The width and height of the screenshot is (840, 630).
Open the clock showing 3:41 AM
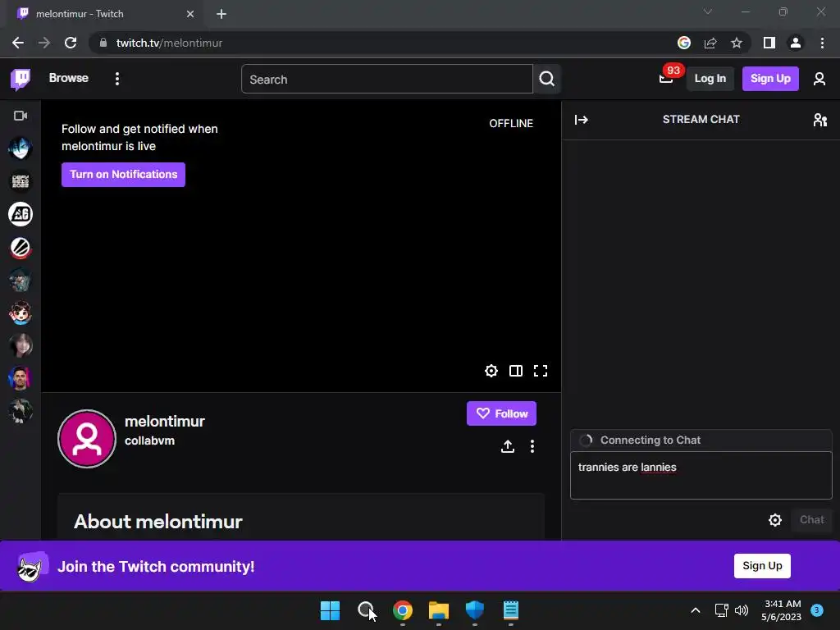(781, 610)
